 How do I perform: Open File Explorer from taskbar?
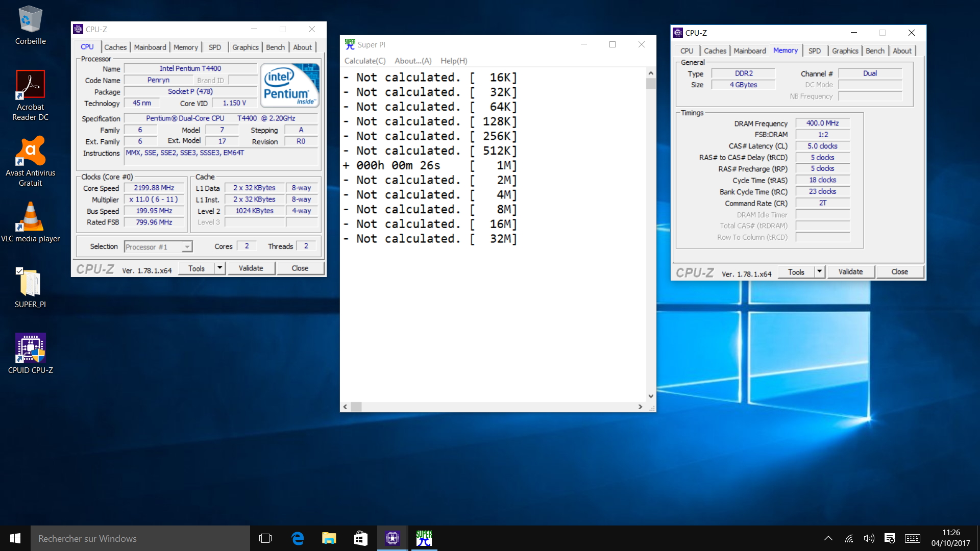tap(329, 538)
